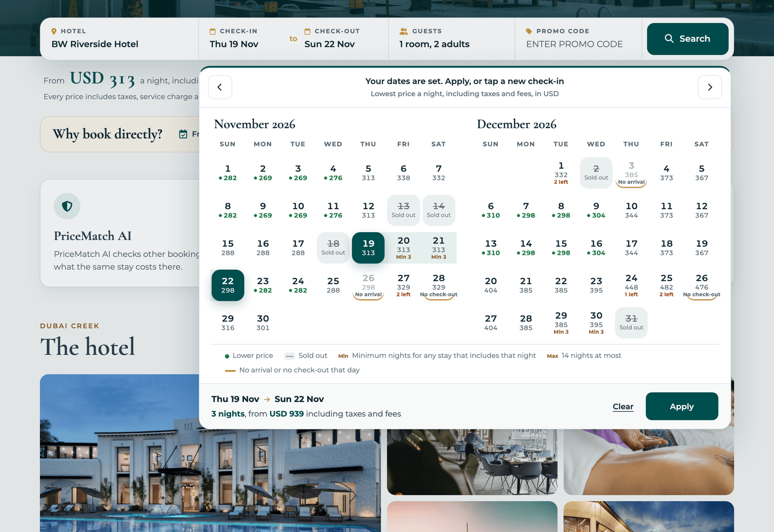Choose November 28 marked No check-out
This screenshot has height=532, width=774.
click(439, 285)
